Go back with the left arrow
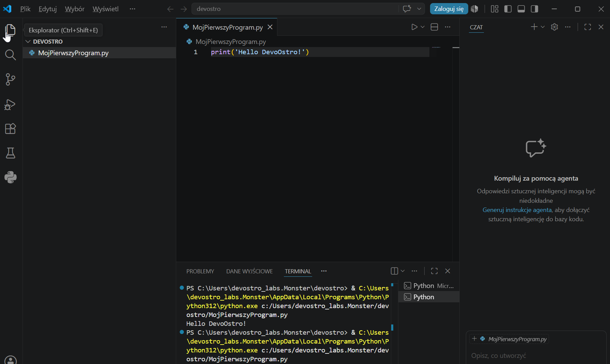The width and height of the screenshot is (610, 364). 170,9
